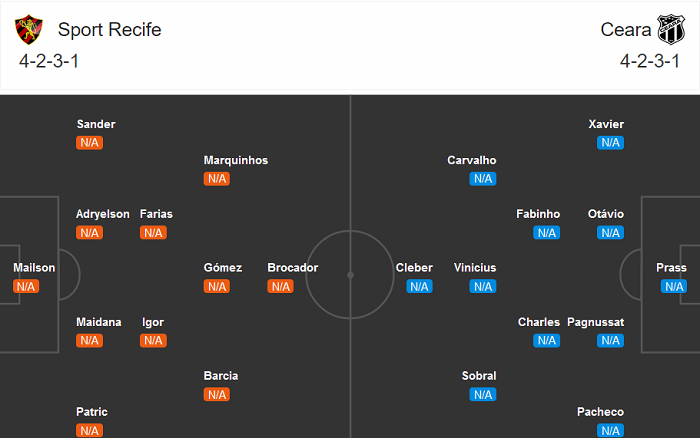Click Vinicius' blue rating badge
Image resolution: width=700 pixels, height=438 pixels.
[483, 287]
